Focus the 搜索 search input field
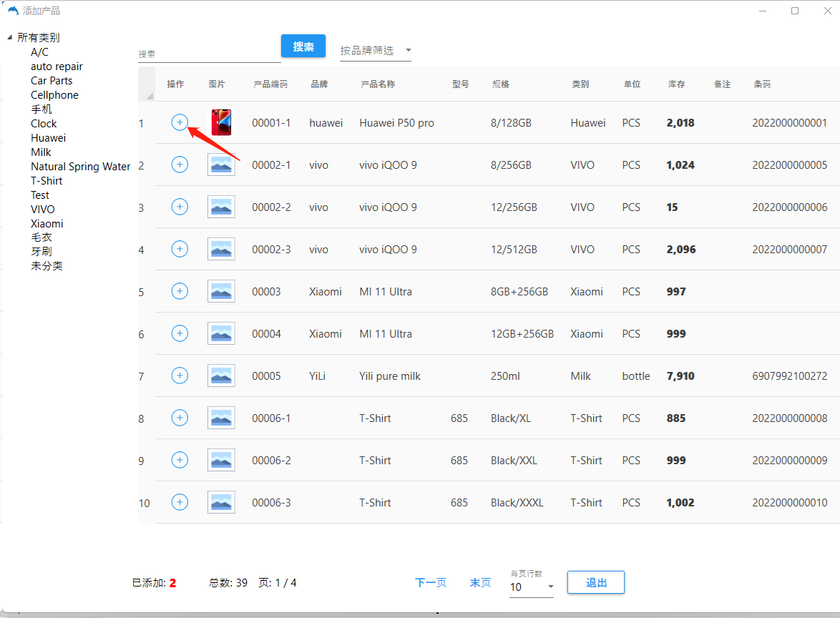840x618 pixels. pyautogui.click(x=209, y=54)
